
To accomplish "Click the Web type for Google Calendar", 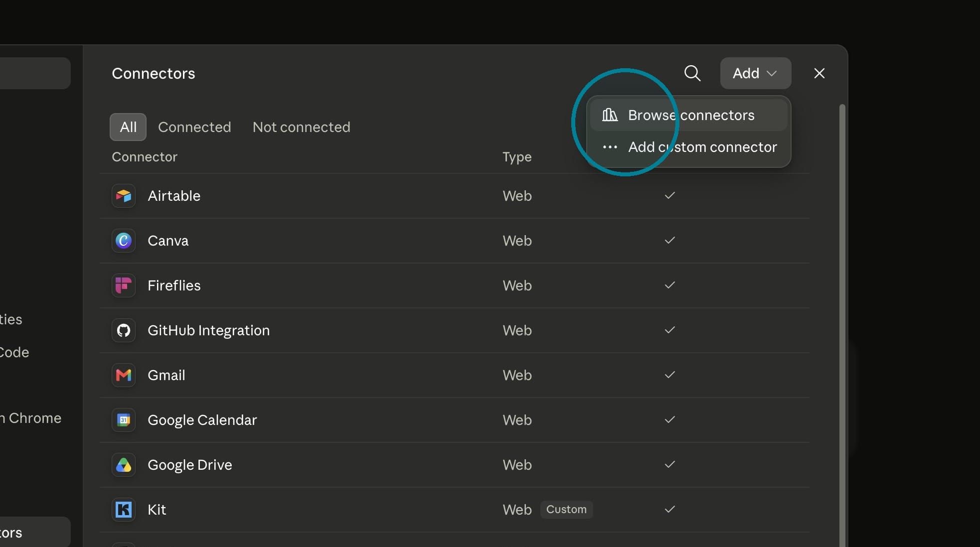I will pyautogui.click(x=517, y=420).
